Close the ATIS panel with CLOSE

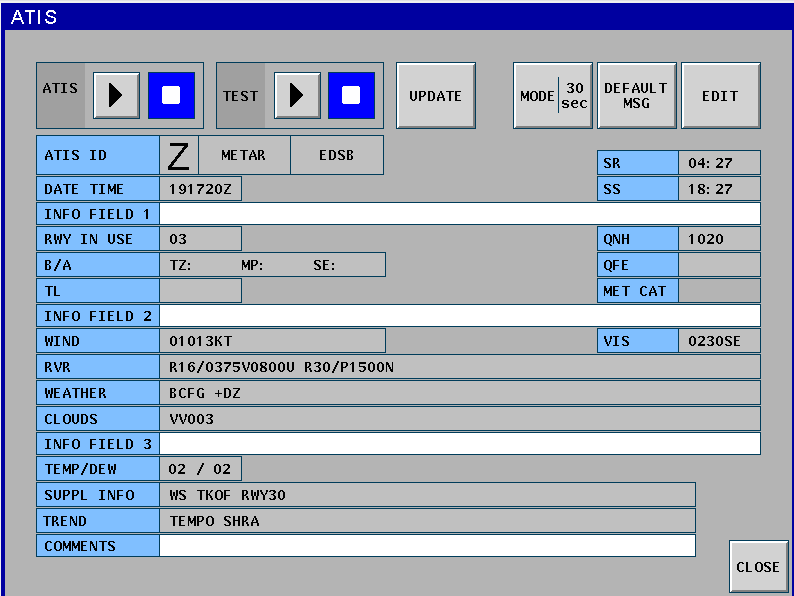point(758,567)
